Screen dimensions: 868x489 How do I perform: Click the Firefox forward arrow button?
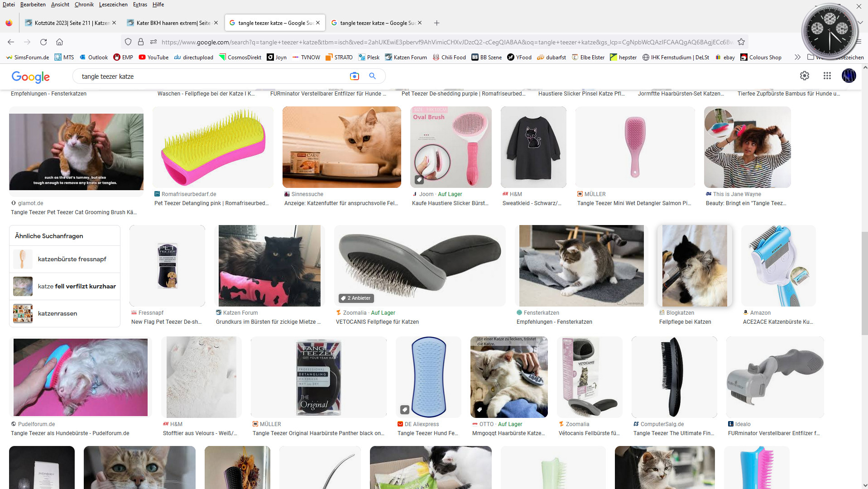[x=27, y=42]
